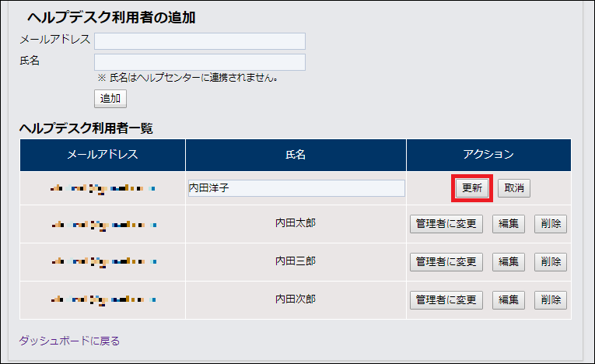Click 管理者に変更 for 内田太郎

coord(446,224)
